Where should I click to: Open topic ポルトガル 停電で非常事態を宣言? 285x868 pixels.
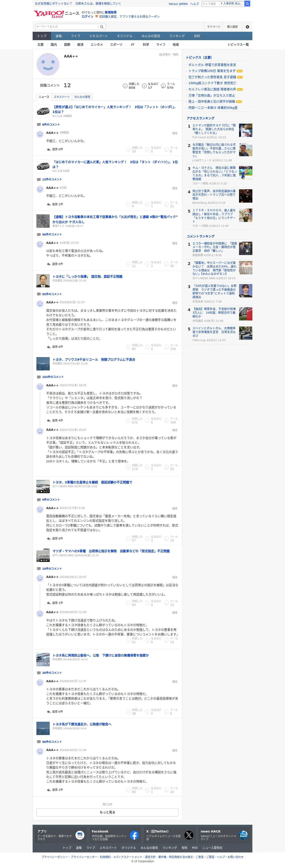(212, 65)
